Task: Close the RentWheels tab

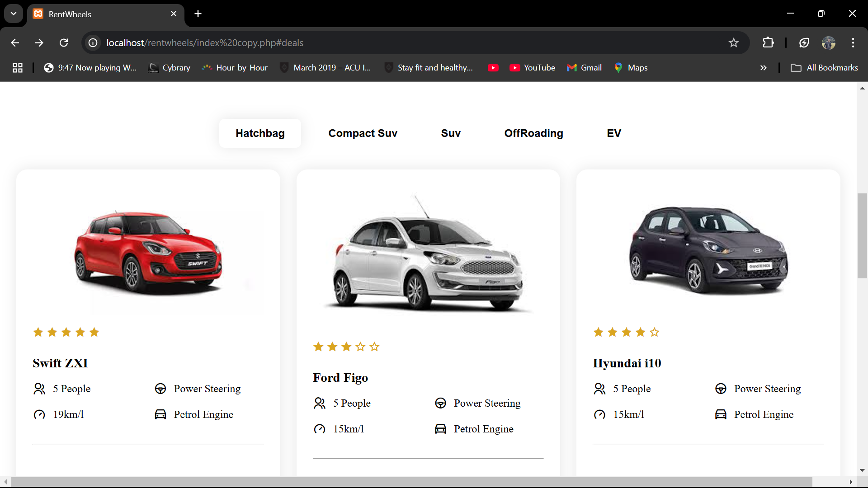Action: (174, 14)
